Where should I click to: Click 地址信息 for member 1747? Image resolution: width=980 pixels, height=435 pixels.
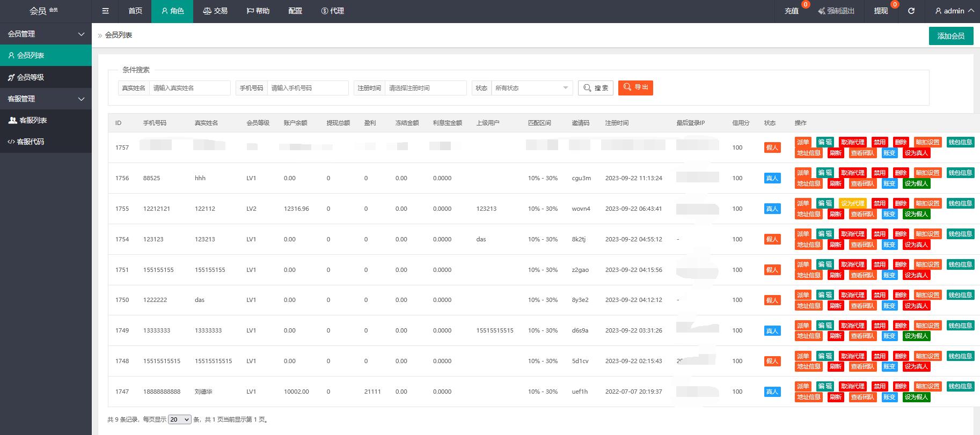click(809, 397)
